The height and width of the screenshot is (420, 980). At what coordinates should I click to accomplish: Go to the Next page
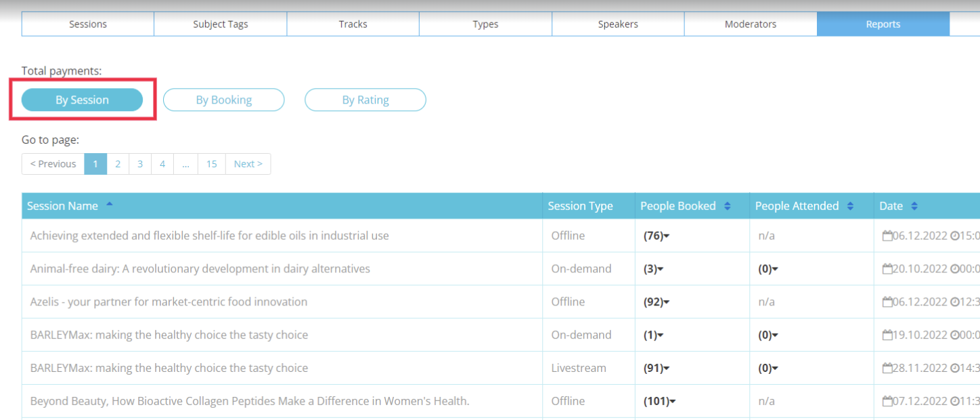point(248,164)
